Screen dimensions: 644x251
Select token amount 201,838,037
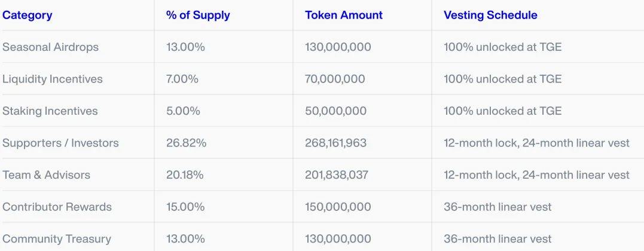click(337, 175)
